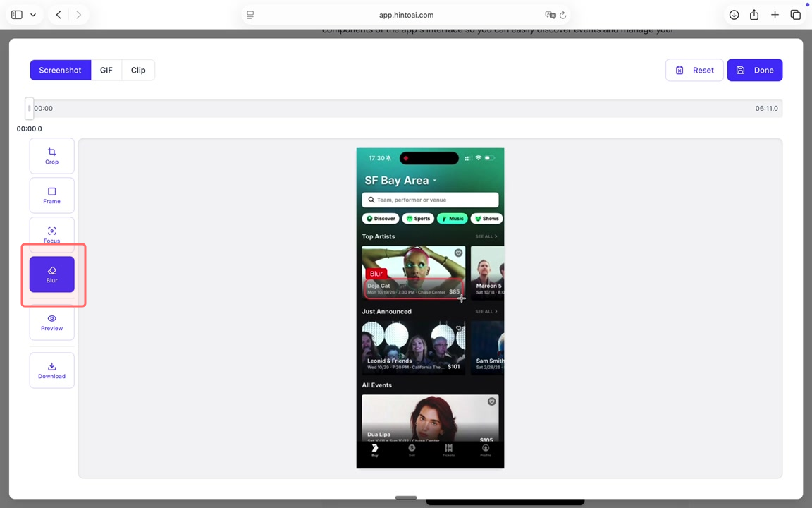
Task: Open Safari sidebar toggle
Action: [17, 15]
